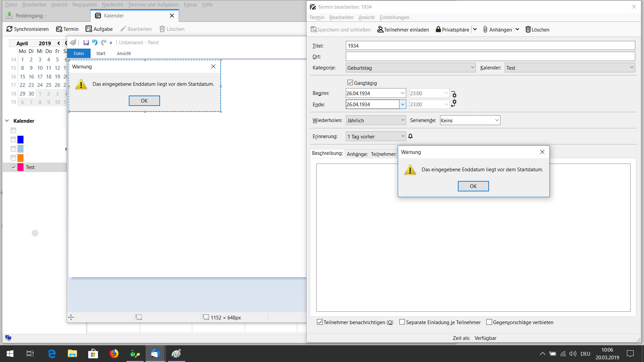Open the Einstellungen menu in Termin window
The width and height of the screenshot is (644, 362).
tap(394, 17)
